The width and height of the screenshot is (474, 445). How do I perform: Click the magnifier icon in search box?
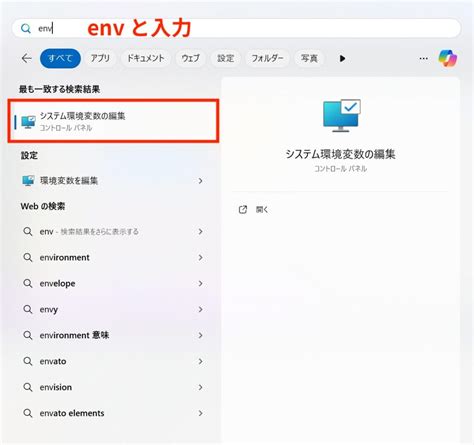[26, 29]
